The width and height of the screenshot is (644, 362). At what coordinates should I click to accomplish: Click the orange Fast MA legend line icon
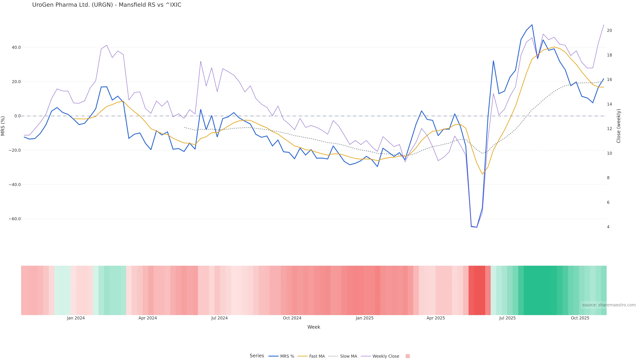(x=303, y=356)
